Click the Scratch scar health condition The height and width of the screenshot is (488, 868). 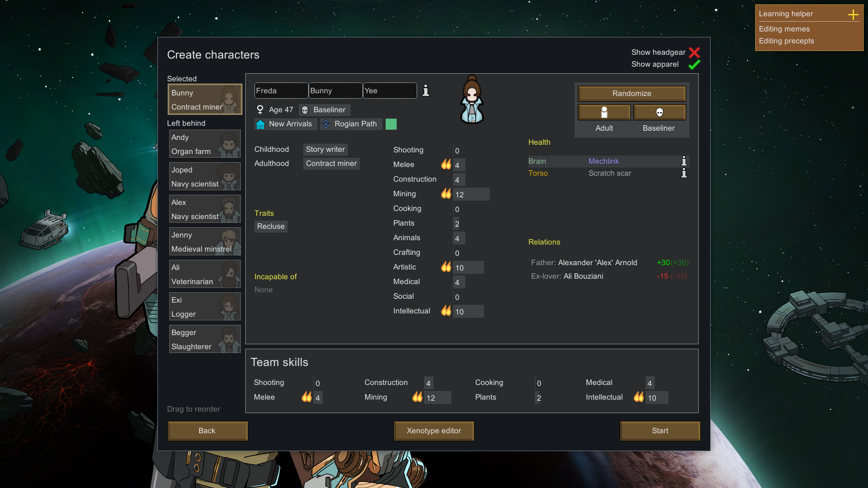click(x=610, y=174)
